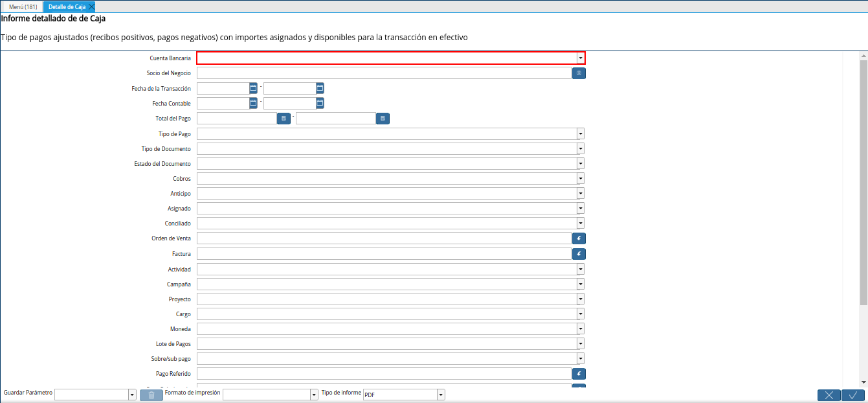Expand the Anticipo dropdown
The image size is (868, 403).
(581, 194)
